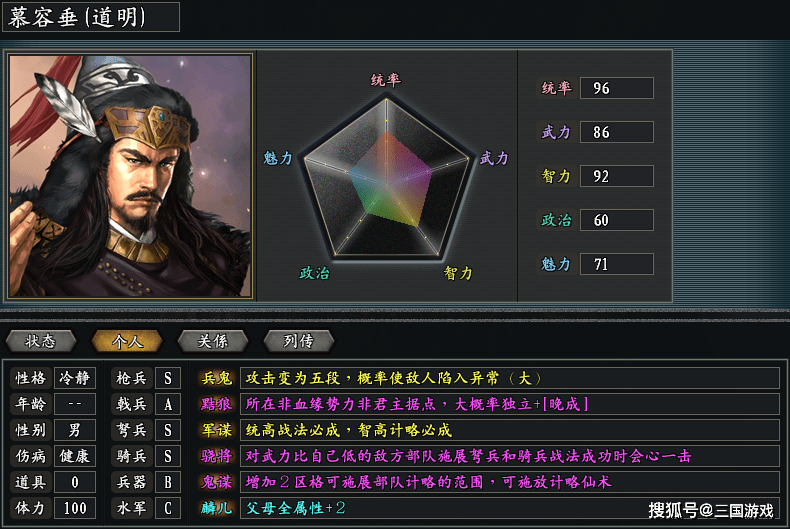Click the 兵鬼 skill badge
This screenshot has height=529, width=790.
(216, 378)
